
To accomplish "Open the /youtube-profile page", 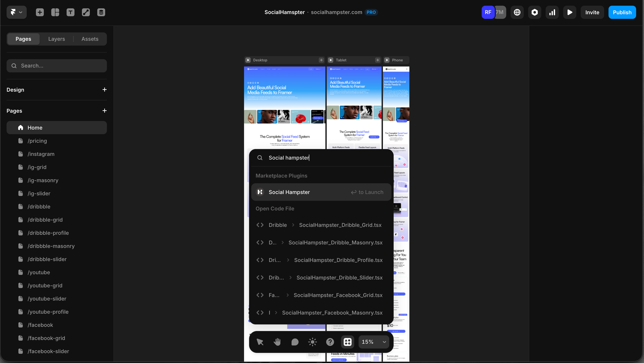I will click(57, 312).
